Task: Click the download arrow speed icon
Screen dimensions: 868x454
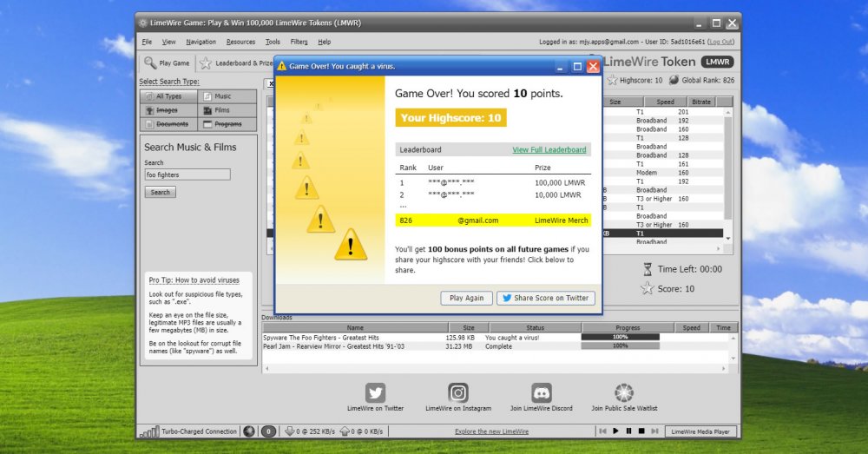Action: tap(290, 431)
